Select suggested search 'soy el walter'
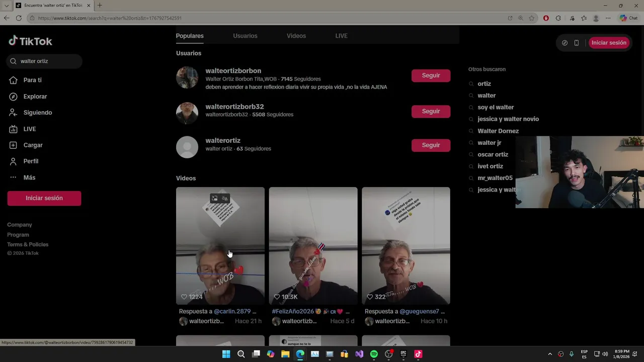The width and height of the screenshot is (644, 362). [x=496, y=107]
